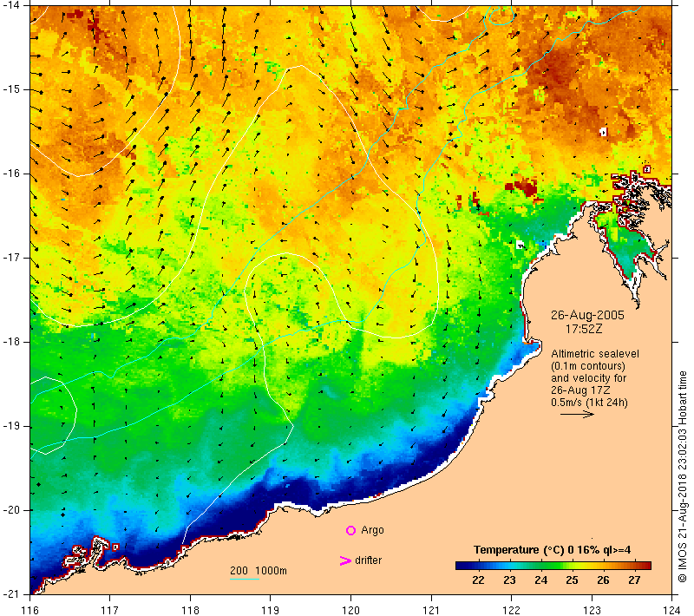Screen dimensions: 694x616
Task: Click the '120' longitude axis label
Action: coord(351,610)
